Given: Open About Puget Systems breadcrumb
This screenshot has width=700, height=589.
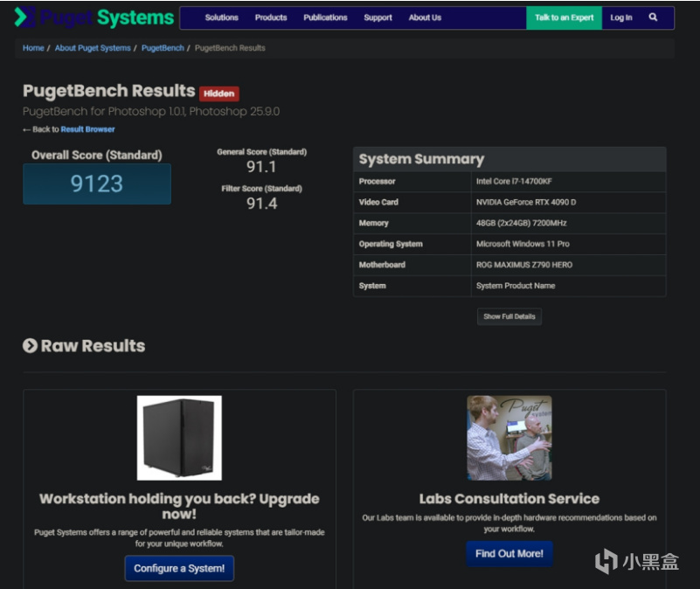Looking at the screenshot, I should pyautogui.click(x=93, y=48).
